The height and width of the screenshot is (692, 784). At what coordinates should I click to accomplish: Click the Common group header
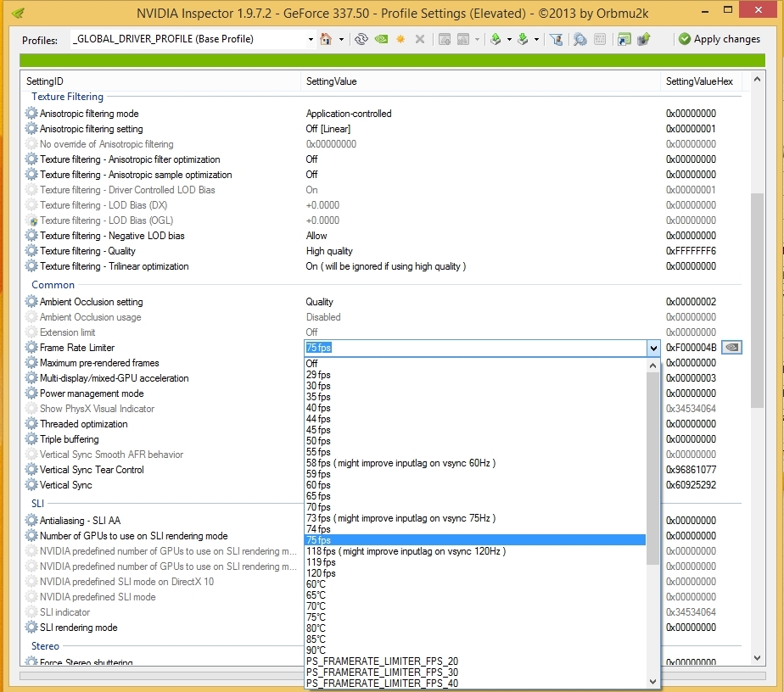53,285
